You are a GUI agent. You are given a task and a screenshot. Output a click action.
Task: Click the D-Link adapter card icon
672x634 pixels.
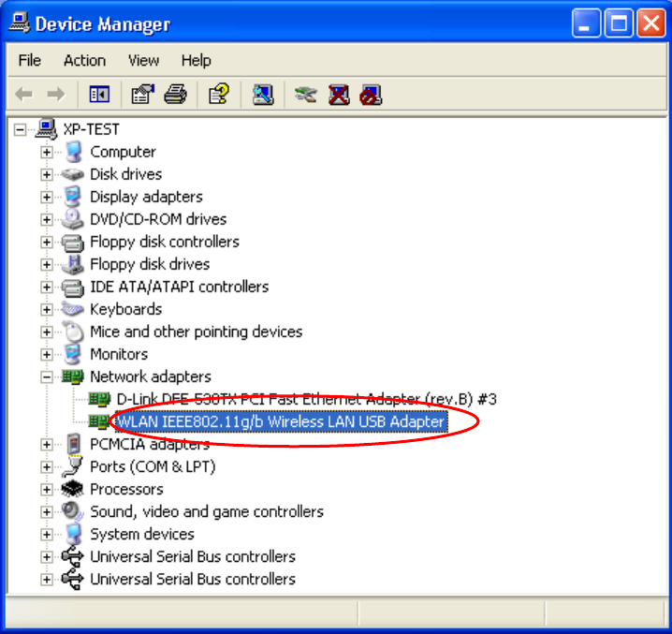point(99,399)
